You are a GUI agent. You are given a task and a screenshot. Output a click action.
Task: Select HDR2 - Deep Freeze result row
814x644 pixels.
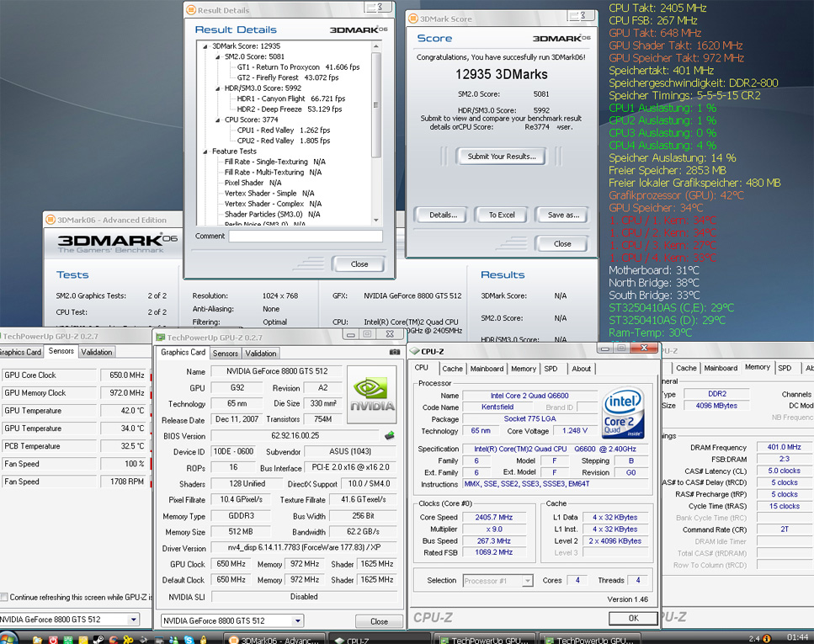(290, 109)
